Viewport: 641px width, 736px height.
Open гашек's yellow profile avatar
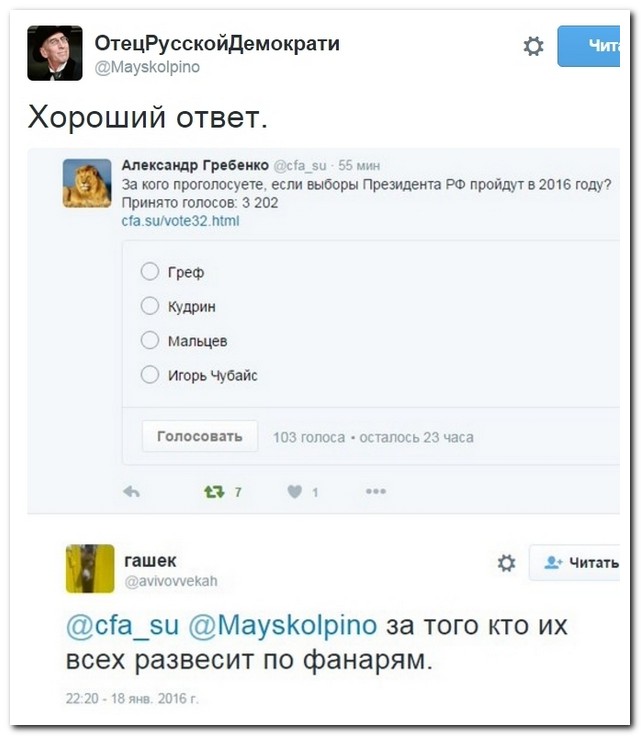(x=90, y=569)
